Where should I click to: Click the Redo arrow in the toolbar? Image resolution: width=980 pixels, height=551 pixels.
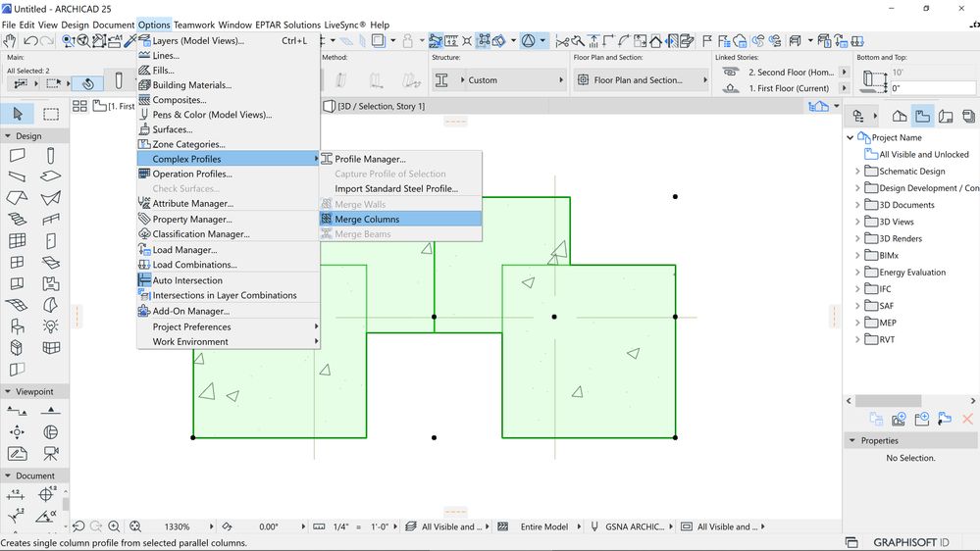pyautogui.click(x=46, y=41)
